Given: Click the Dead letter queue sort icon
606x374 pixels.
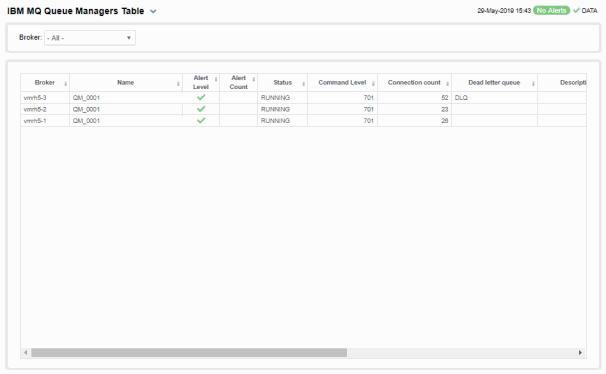Looking at the screenshot, I should (x=533, y=84).
